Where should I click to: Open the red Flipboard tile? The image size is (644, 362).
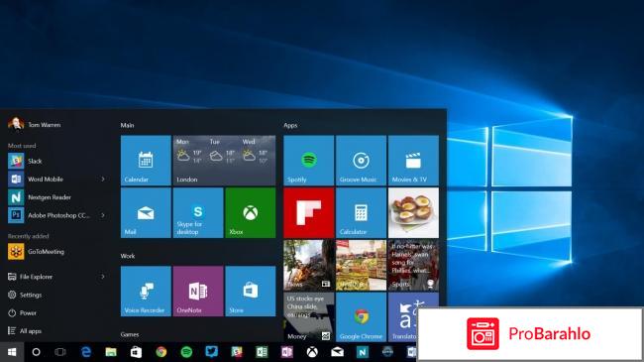click(x=309, y=212)
